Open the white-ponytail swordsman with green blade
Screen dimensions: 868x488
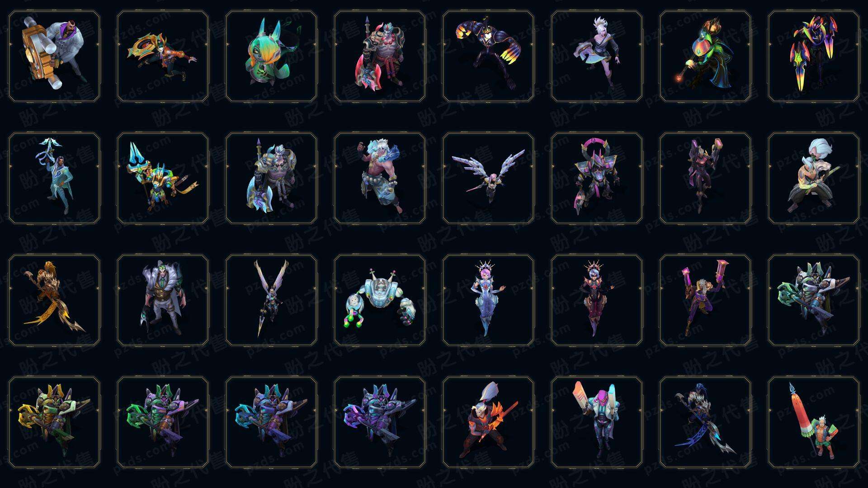pyautogui.click(x=814, y=178)
